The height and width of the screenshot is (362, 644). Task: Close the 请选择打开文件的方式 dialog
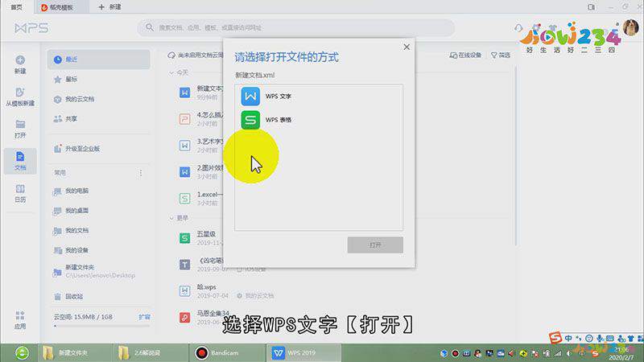coord(407,47)
